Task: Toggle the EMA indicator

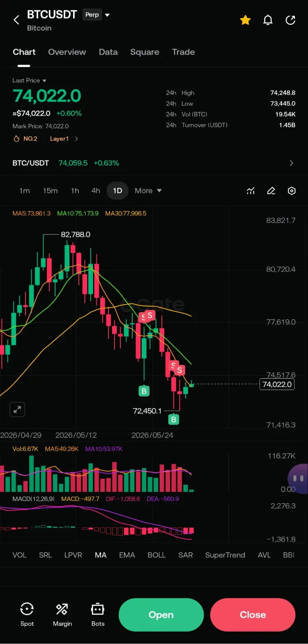Action: pyautogui.click(x=127, y=555)
